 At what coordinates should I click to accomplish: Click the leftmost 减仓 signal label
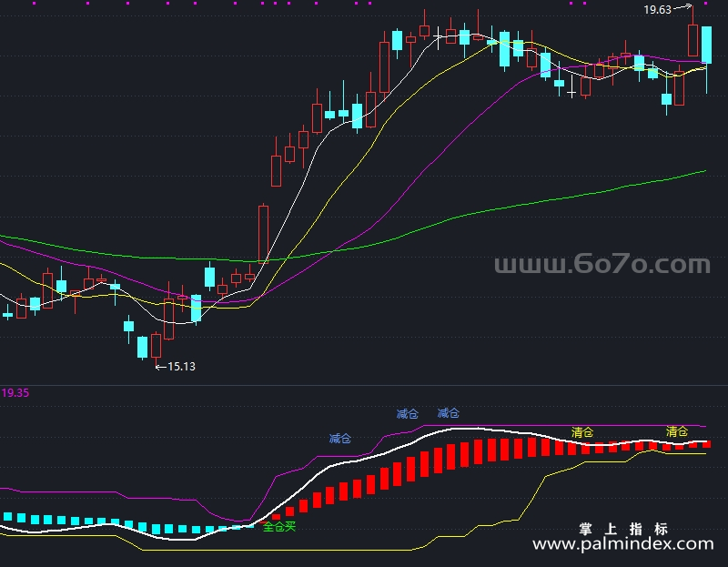tap(339, 439)
